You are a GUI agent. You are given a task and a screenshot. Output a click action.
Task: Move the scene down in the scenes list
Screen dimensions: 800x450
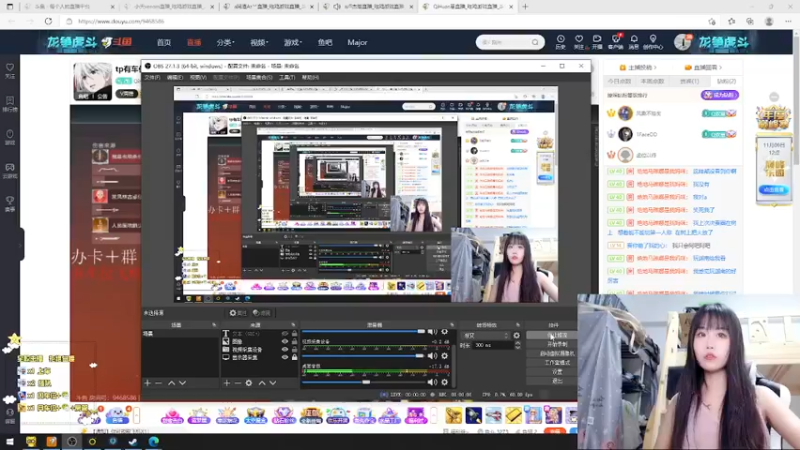click(183, 383)
